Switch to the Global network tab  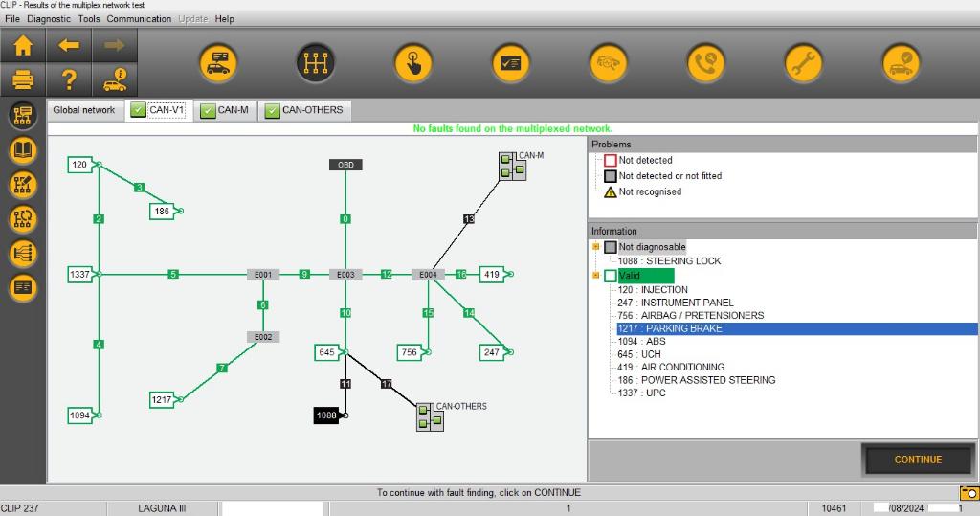click(x=84, y=110)
